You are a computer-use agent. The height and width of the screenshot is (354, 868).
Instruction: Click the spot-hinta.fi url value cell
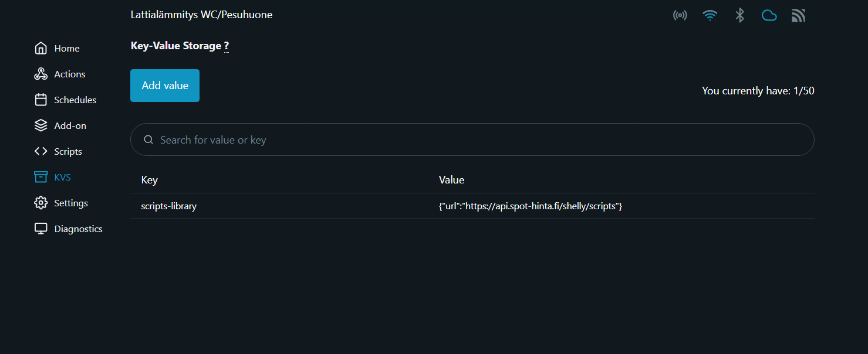coord(530,206)
